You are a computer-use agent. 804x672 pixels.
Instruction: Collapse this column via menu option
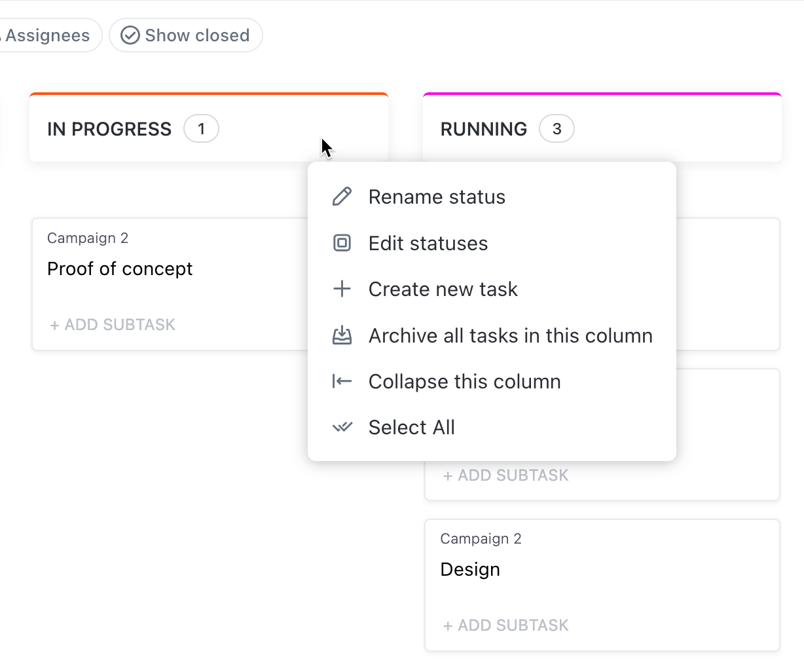coord(464,382)
